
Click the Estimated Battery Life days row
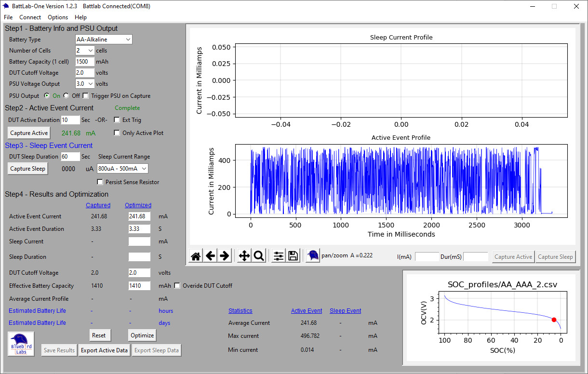click(x=90, y=323)
